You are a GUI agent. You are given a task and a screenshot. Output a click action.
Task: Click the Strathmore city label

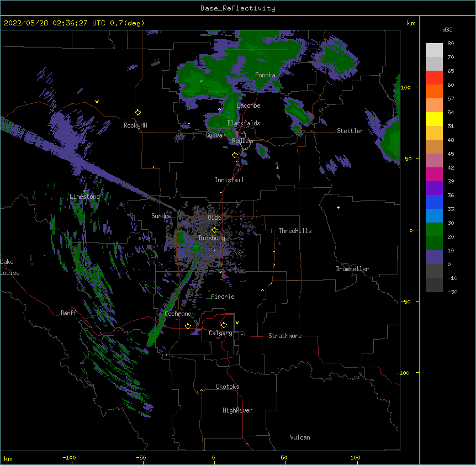pyautogui.click(x=285, y=336)
